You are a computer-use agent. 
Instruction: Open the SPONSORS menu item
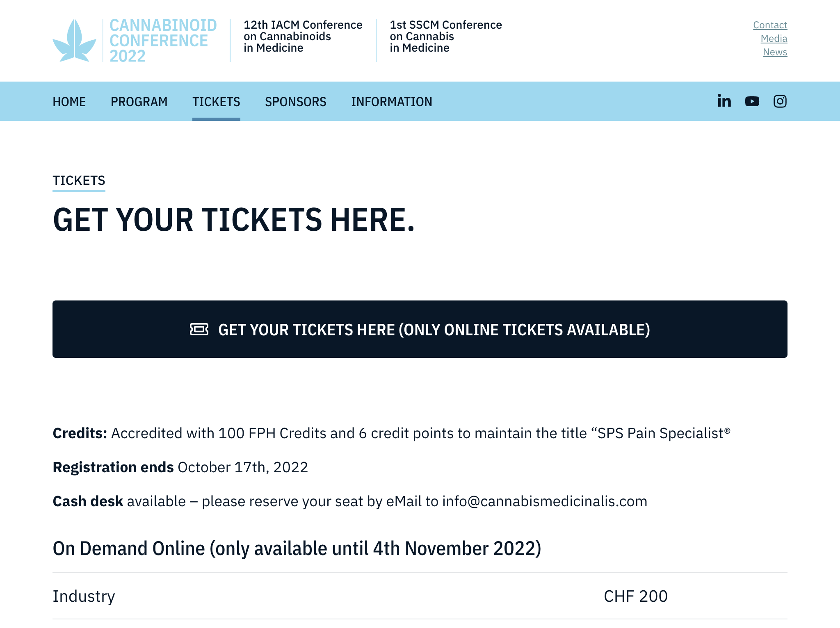pos(295,102)
